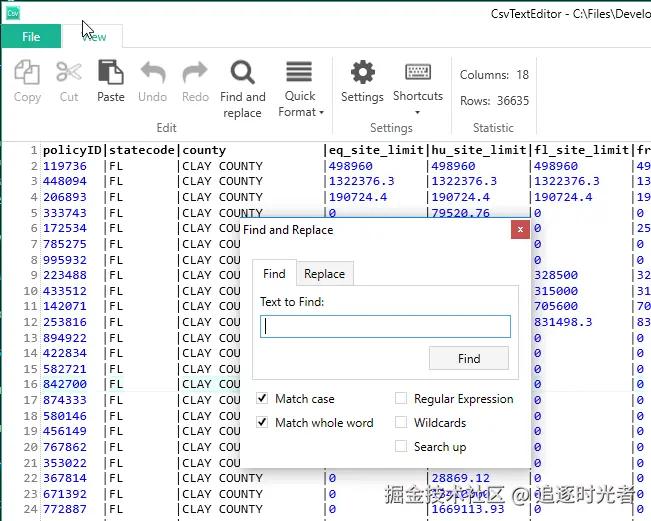Click the Csv app icon in title bar
Image resolution: width=651 pixels, height=521 pixels.
pos(13,13)
